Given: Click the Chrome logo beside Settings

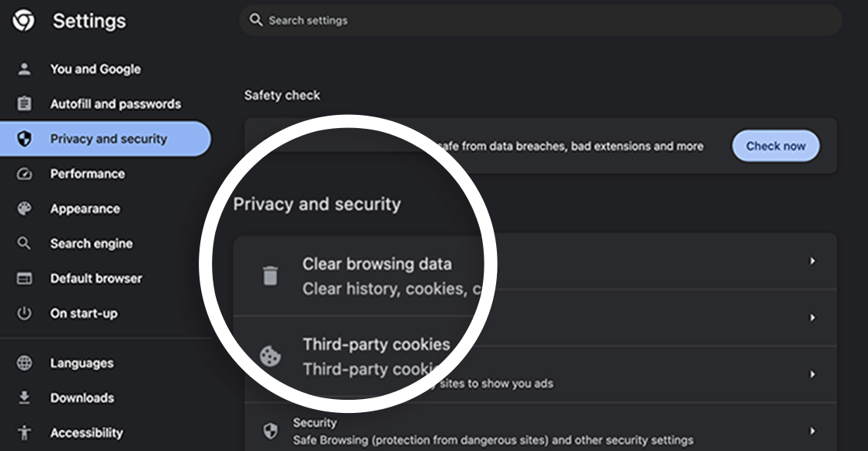Looking at the screenshot, I should point(23,21).
